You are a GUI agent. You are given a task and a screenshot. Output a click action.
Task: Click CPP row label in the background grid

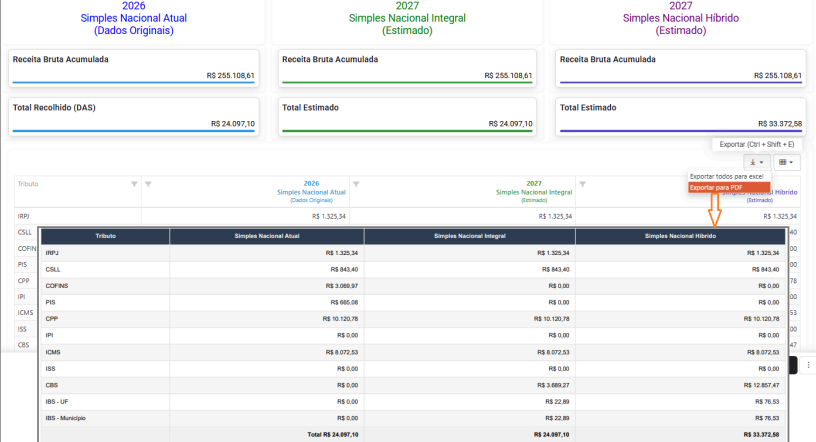coord(23,281)
